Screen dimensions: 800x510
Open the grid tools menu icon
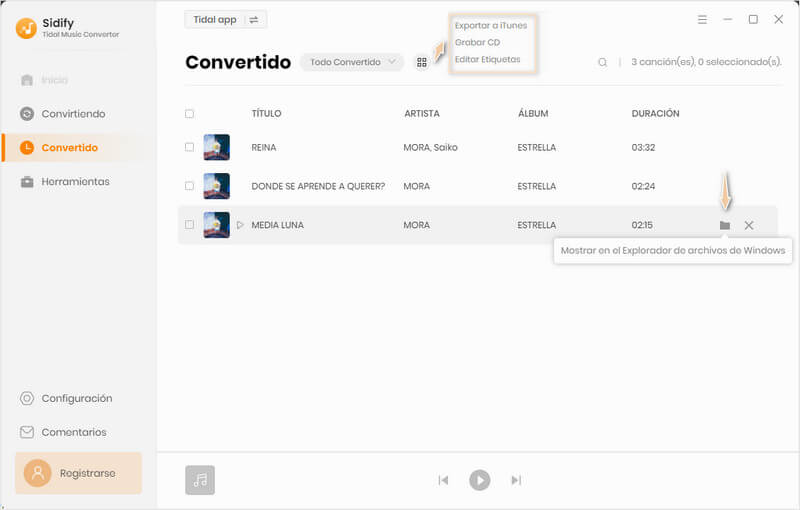[x=422, y=62]
